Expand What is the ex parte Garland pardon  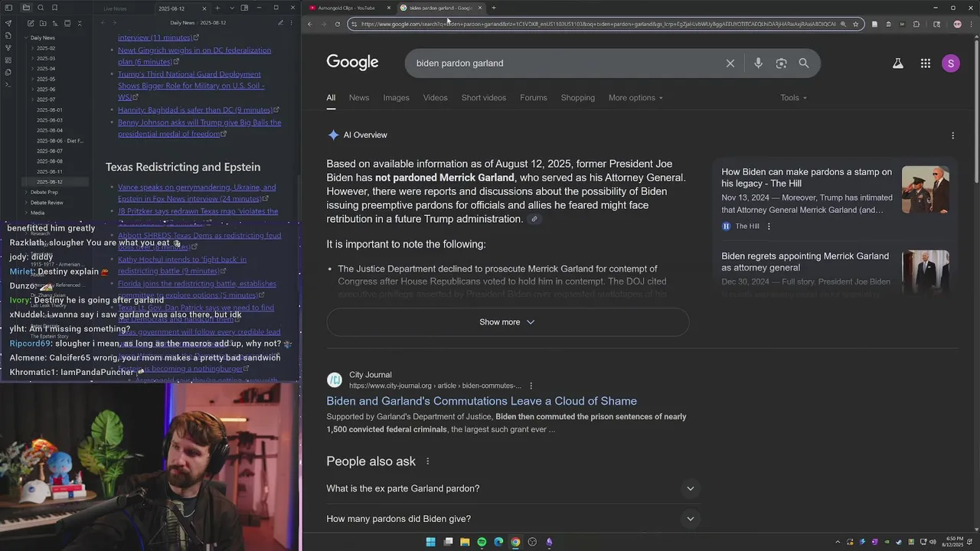[x=512, y=489]
